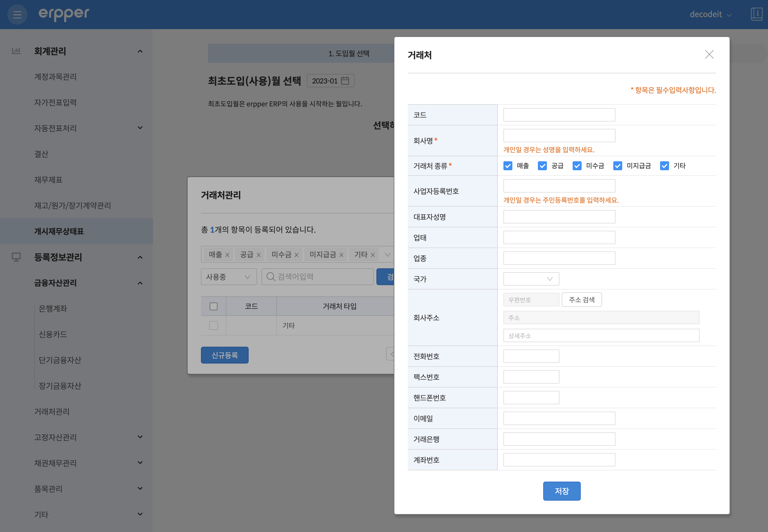
Task: Close the 거래처 dialog with X
Action: (x=709, y=54)
